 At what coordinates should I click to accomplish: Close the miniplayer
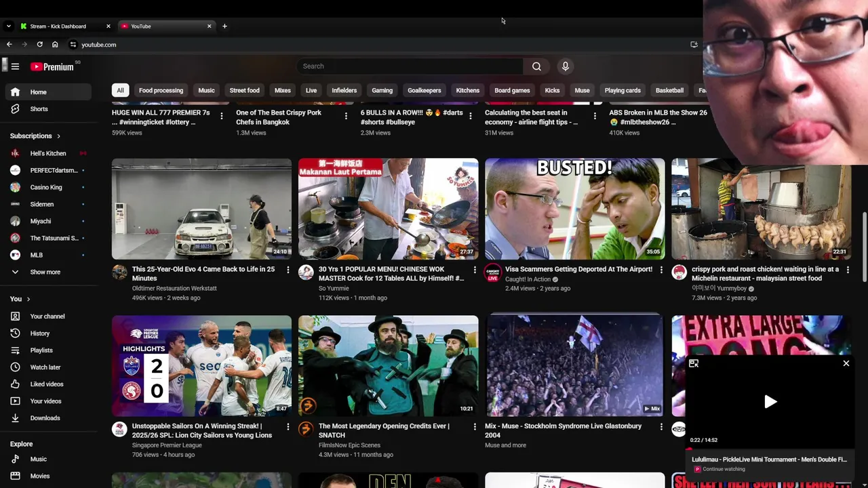point(846,364)
